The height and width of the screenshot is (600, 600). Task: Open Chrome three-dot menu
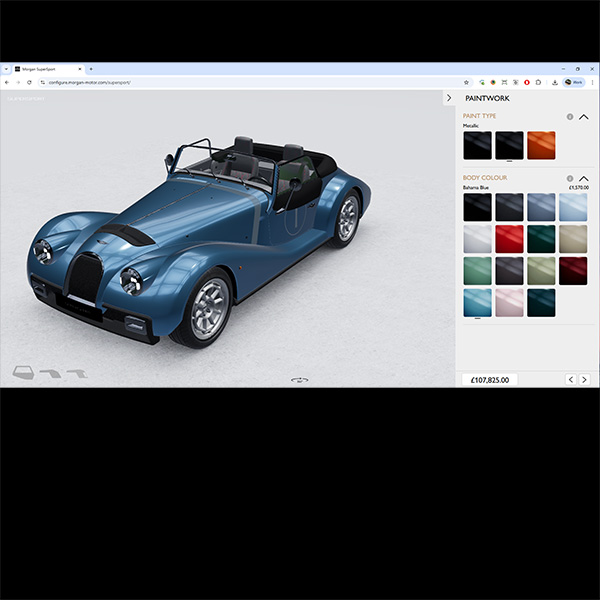tap(592, 82)
